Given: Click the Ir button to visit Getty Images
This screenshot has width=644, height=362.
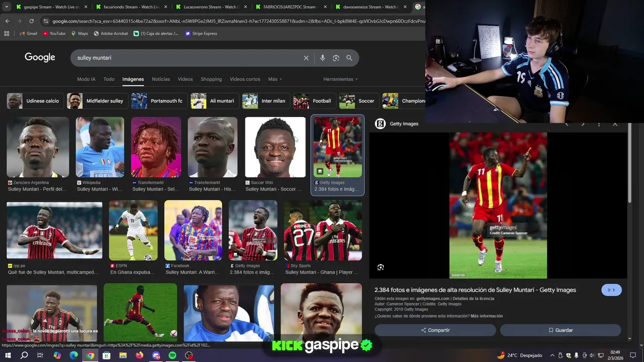Looking at the screenshot, I should coord(611,290).
